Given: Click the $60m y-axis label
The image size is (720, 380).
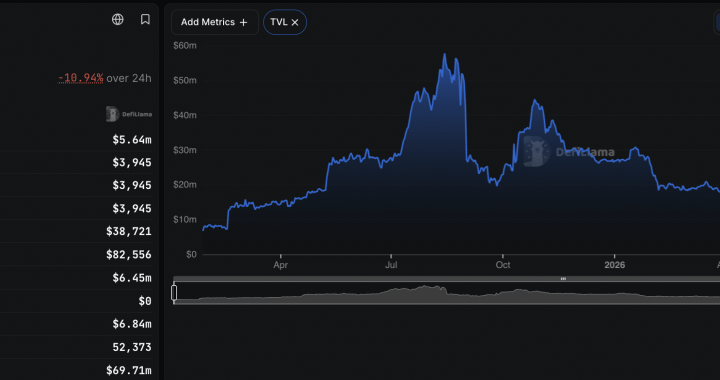Looking at the screenshot, I should [185, 45].
